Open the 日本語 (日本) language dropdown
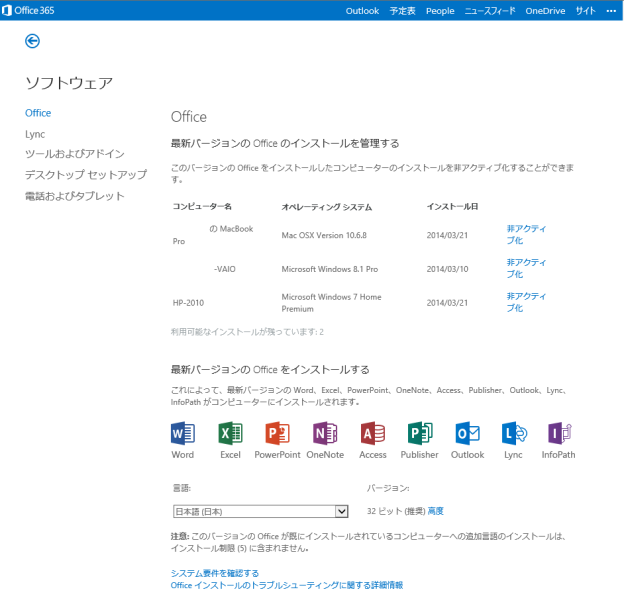The width and height of the screenshot is (624, 608). 261,511
